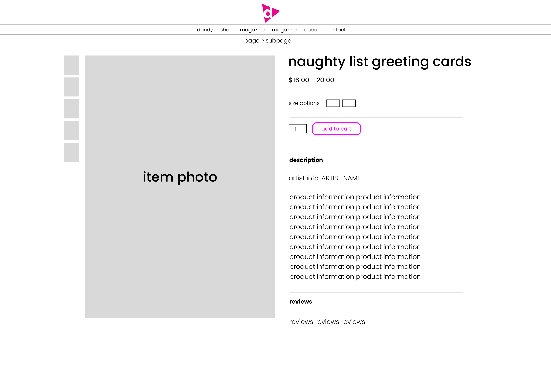
Task: Click the pink dandy logo icon
Action: (x=271, y=13)
